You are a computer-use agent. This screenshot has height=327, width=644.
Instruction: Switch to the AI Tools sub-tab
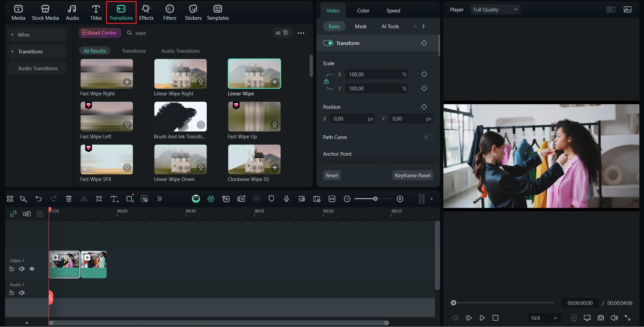[x=390, y=26]
